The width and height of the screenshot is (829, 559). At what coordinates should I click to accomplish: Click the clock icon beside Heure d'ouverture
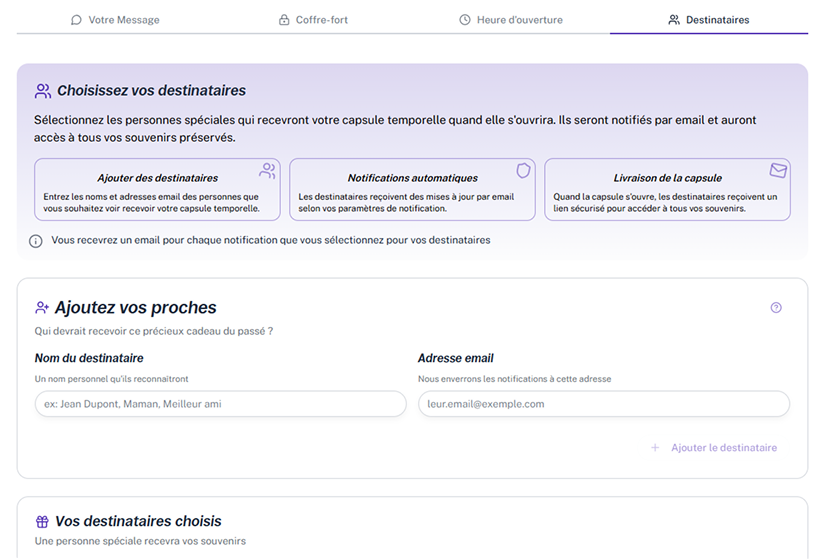click(464, 20)
